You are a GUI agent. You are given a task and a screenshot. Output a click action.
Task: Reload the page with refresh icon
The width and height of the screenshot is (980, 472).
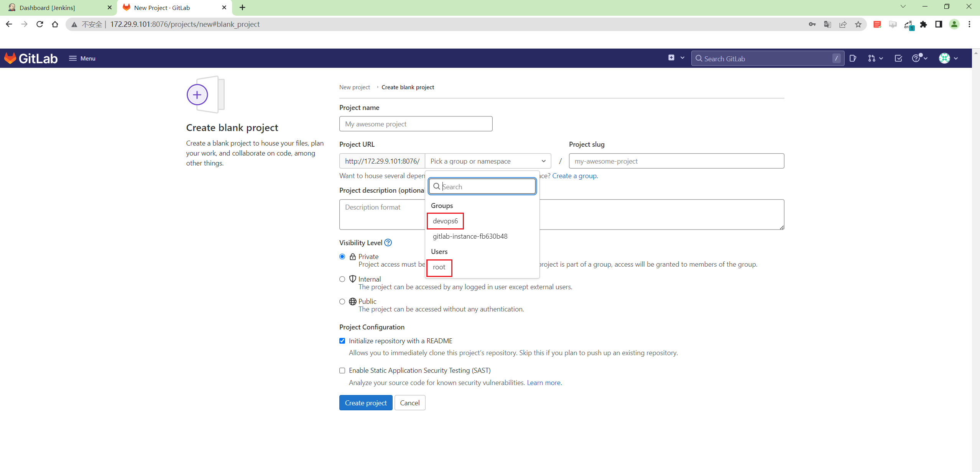tap(40, 24)
